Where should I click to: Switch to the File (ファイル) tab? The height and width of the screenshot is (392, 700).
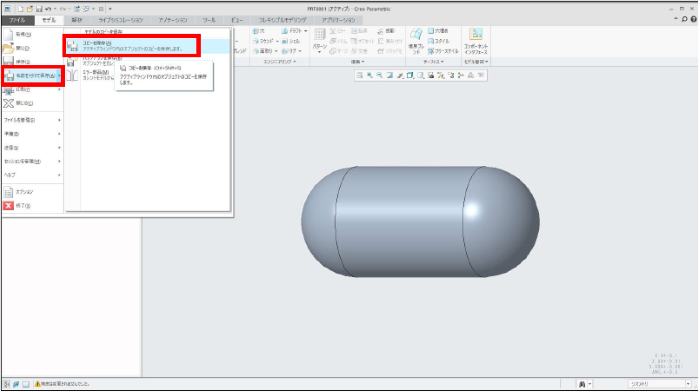17,20
